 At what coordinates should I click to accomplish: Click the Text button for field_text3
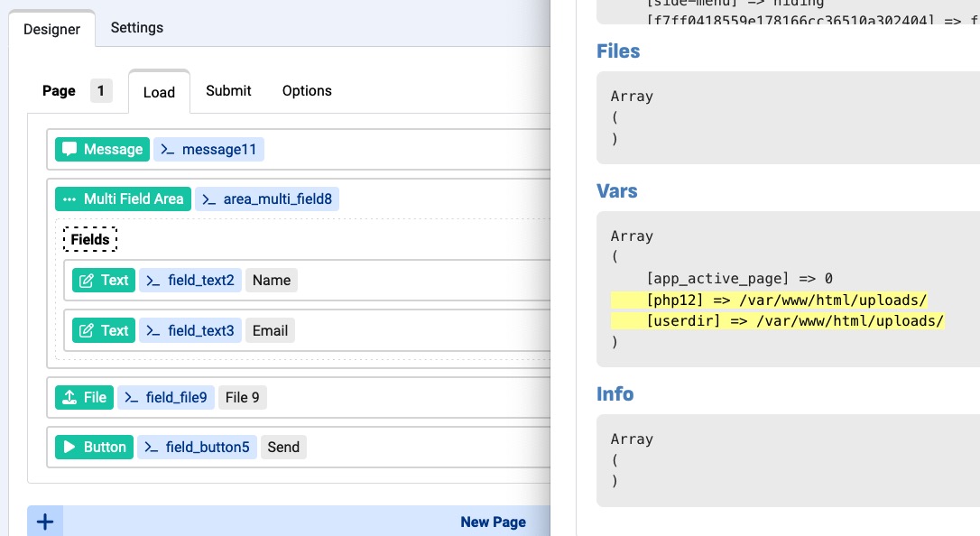click(x=104, y=330)
